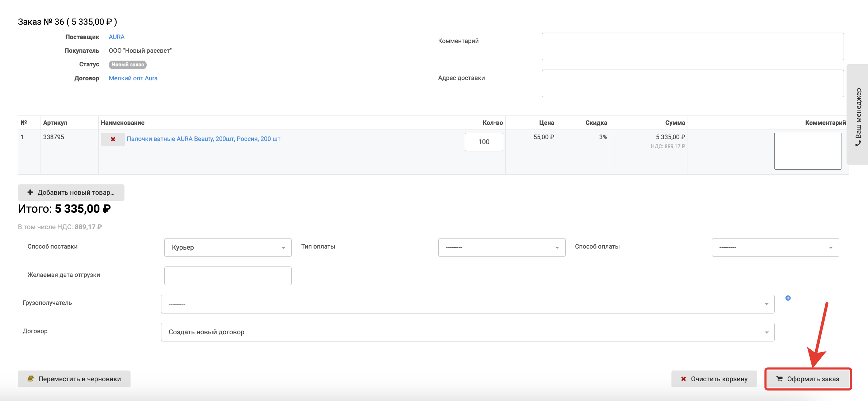Expand the Грузополучатель dropdown

point(467,304)
